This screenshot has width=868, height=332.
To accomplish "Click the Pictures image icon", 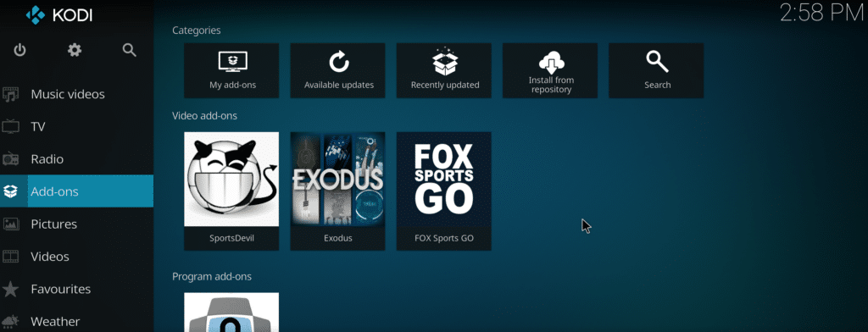I will point(10,224).
